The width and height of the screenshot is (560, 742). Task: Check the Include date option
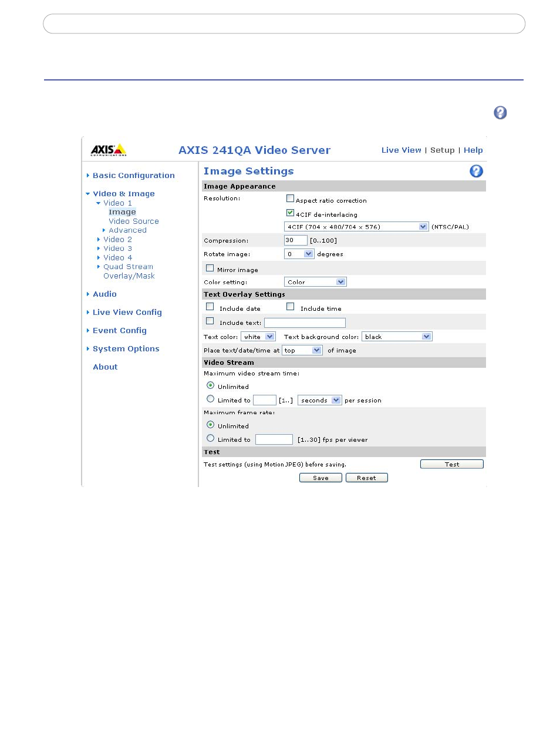(x=210, y=307)
